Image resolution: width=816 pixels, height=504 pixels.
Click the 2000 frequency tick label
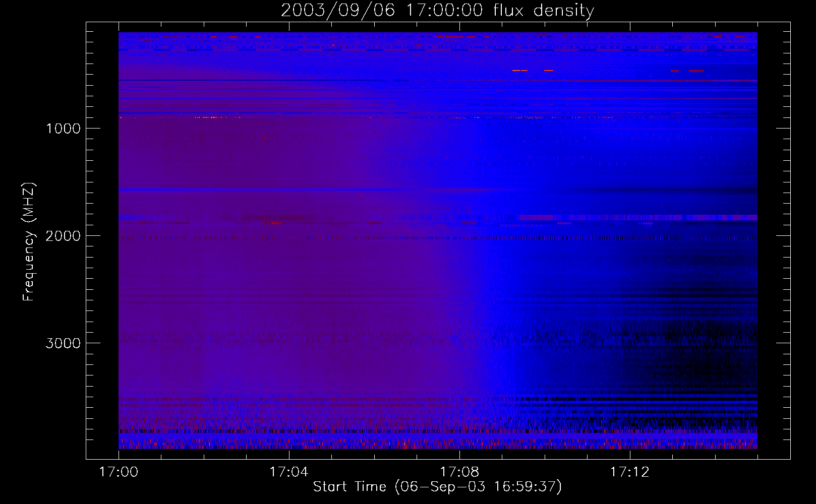pyautogui.click(x=63, y=236)
